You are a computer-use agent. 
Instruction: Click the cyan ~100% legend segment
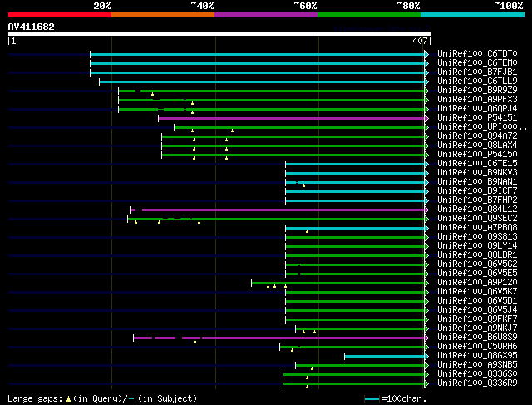pyautogui.click(x=472, y=15)
